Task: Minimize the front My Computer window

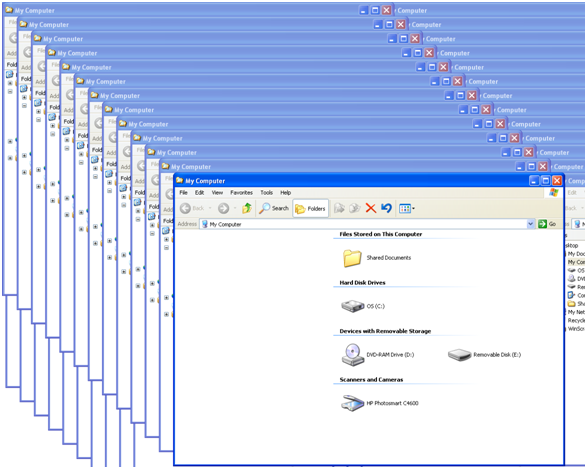Action: tap(534, 181)
